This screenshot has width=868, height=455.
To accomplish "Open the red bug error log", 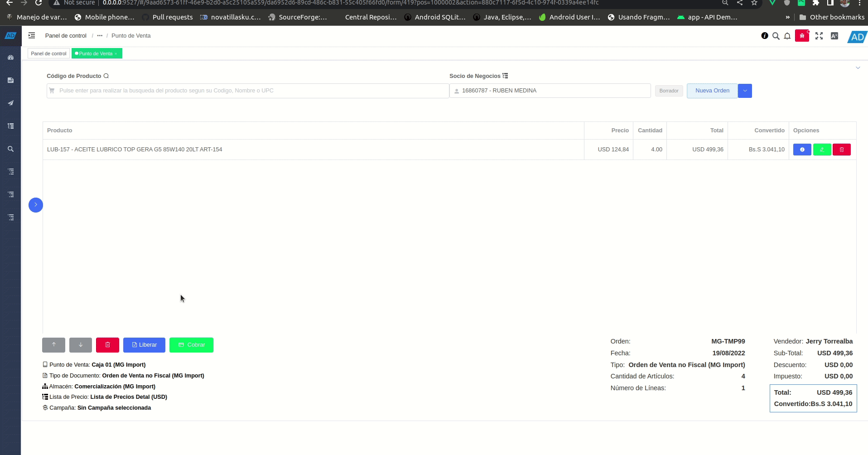I will pos(802,36).
